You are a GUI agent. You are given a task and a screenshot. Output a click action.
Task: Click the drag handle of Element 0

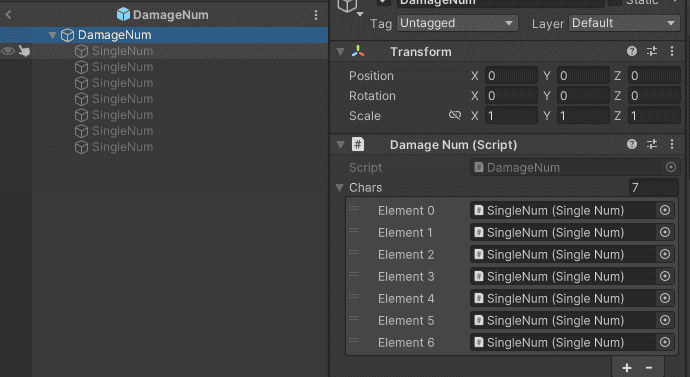tap(354, 208)
